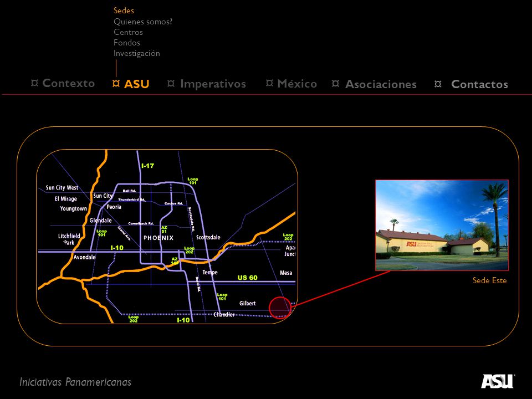Click the Chandler label on the map

[x=224, y=315]
